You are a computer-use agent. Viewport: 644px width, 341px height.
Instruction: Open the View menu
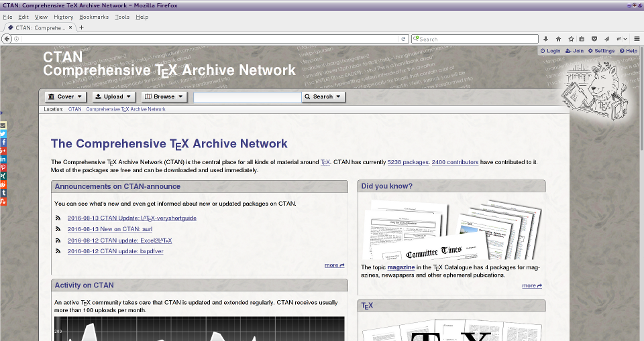click(x=41, y=17)
